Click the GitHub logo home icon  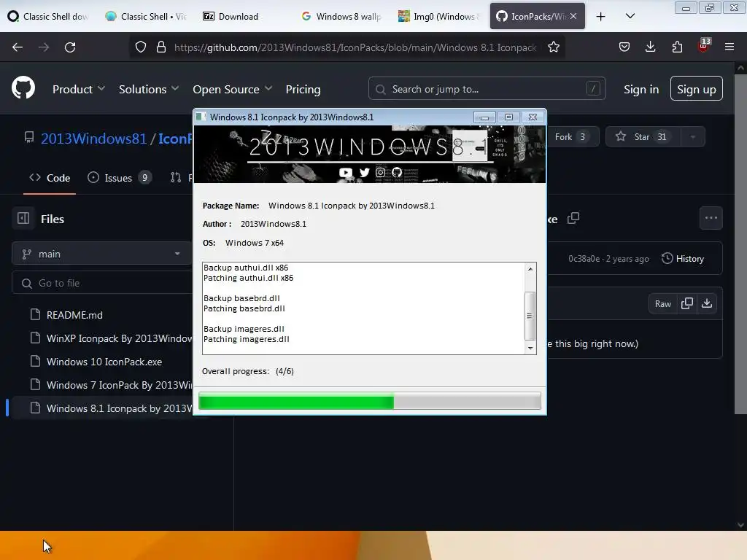pyautogui.click(x=23, y=88)
